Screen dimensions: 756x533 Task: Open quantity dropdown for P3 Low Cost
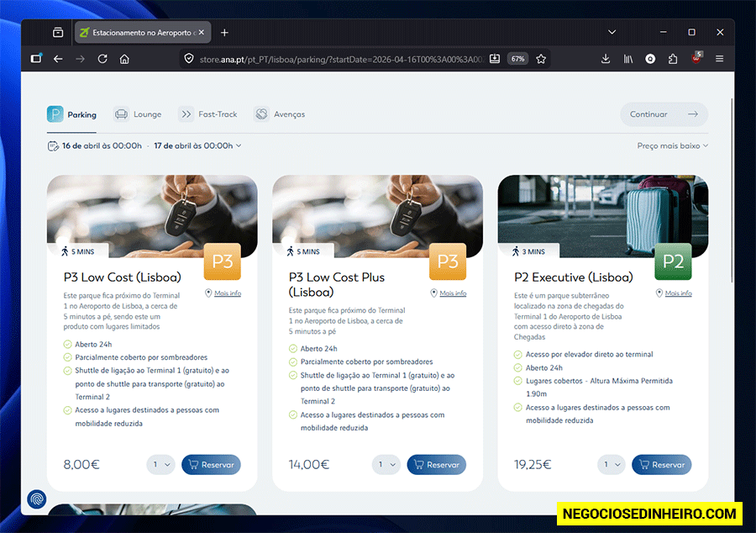[x=160, y=465]
